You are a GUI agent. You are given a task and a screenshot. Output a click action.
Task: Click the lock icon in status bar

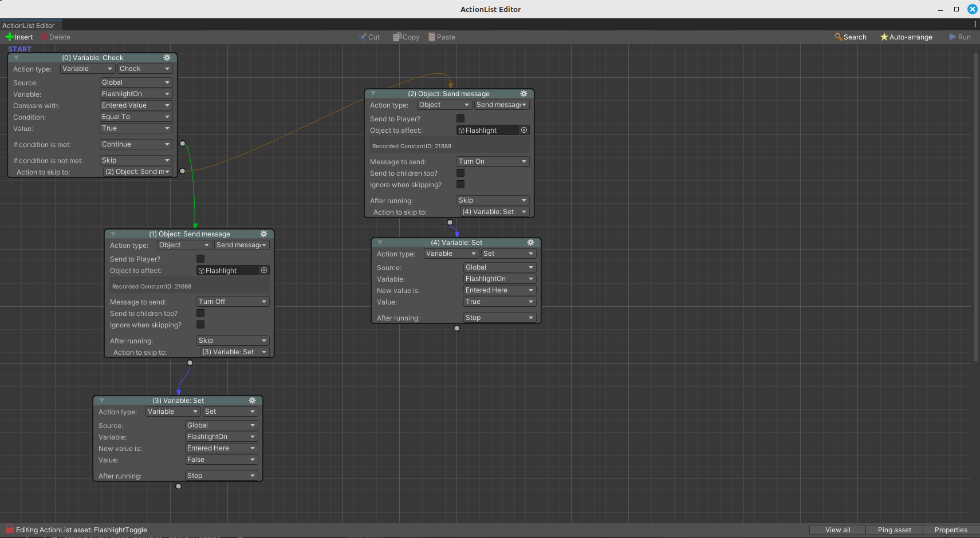pos(10,529)
